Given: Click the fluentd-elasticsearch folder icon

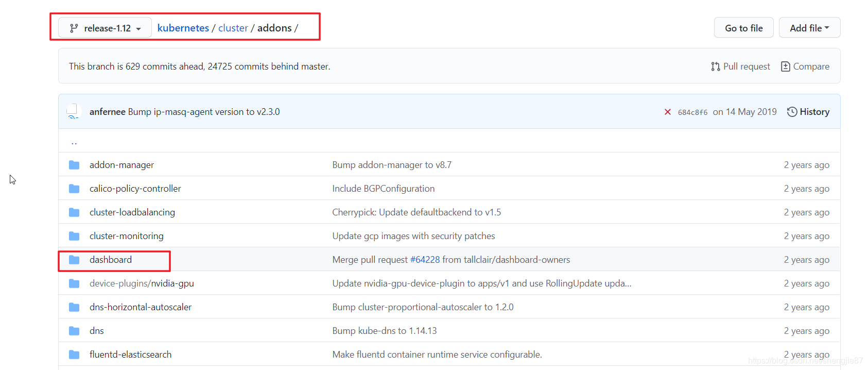Looking at the screenshot, I should pyautogui.click(x=74, y=355).
